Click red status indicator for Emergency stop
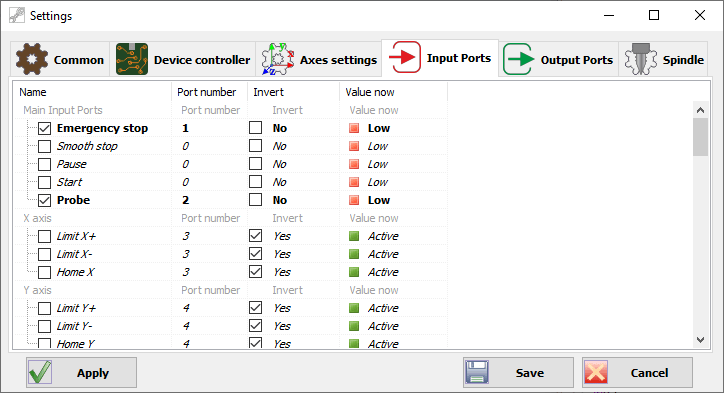 354,128
